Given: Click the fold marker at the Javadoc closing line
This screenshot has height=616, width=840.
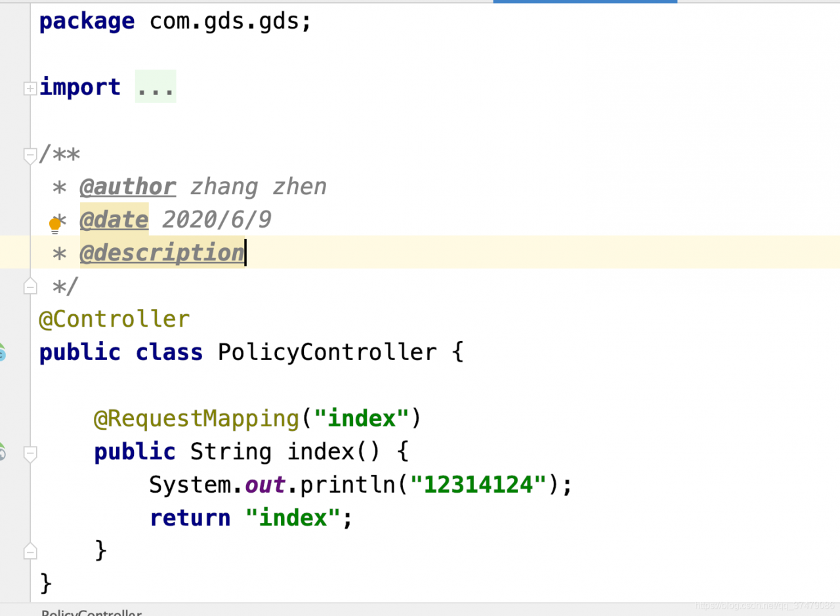Looking at the screenshot, I should (x=30, y=285).
